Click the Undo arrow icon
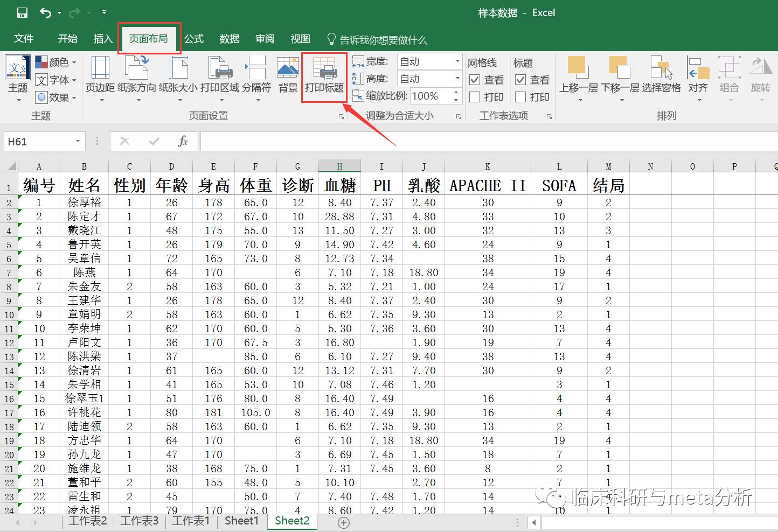This screenshot has height=532, width=778. [46, 12]
